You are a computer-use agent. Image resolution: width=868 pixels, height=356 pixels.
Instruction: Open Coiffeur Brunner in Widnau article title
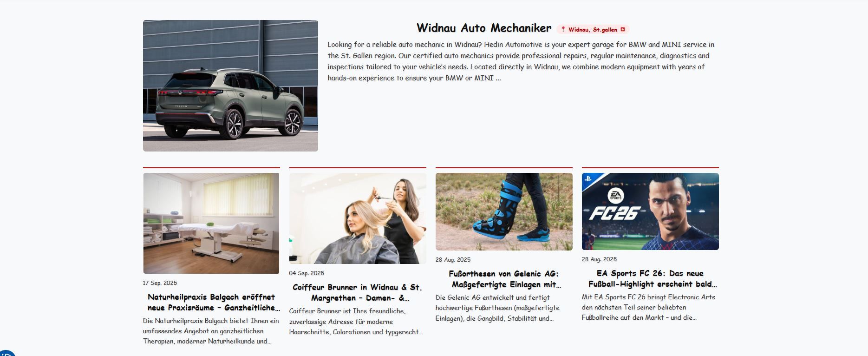(358, 292)
